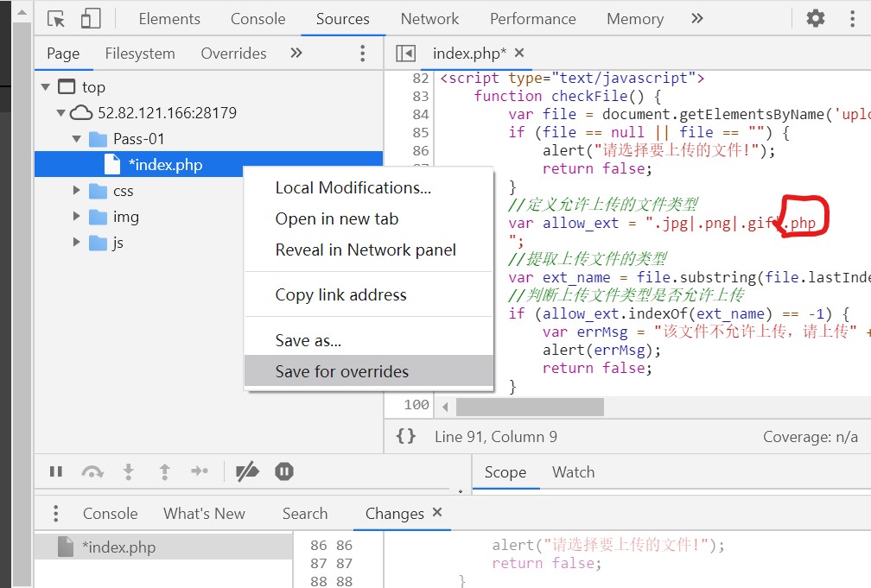Image resolution: width=871 pixels, height=588 pixels.
Task: Click line number 83 gutter
Action: (x=421, y=96)
